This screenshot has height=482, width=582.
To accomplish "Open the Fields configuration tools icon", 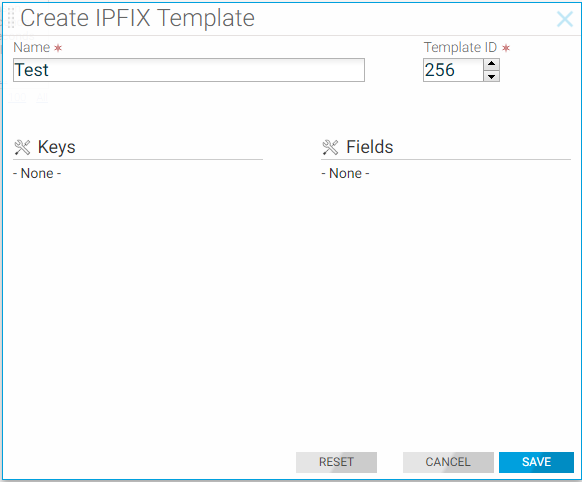I will coord(330,147).
